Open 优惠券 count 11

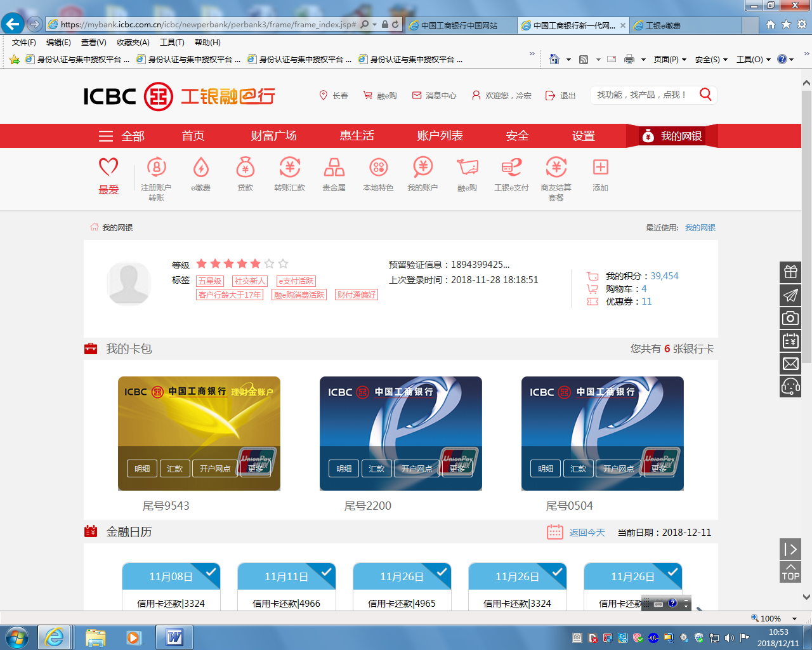(x=646, y=302)
